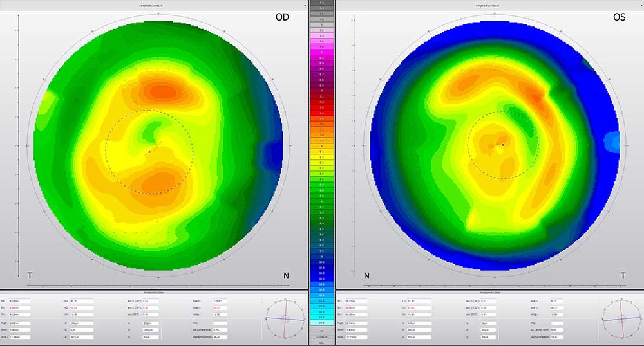The image size is (644, 346).
Task: Click the OS keratometric axis diagram
Action: tap(621, 318)
